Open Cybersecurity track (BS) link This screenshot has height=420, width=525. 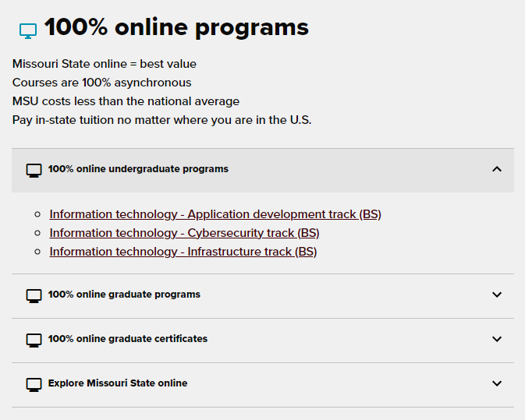tap(184, 233)
